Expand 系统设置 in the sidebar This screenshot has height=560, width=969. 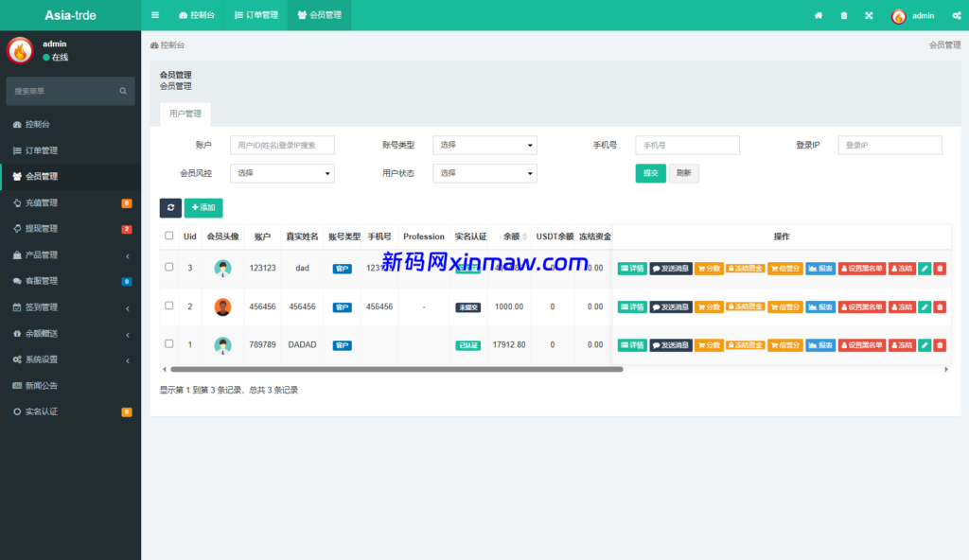(x=70, y=359)
